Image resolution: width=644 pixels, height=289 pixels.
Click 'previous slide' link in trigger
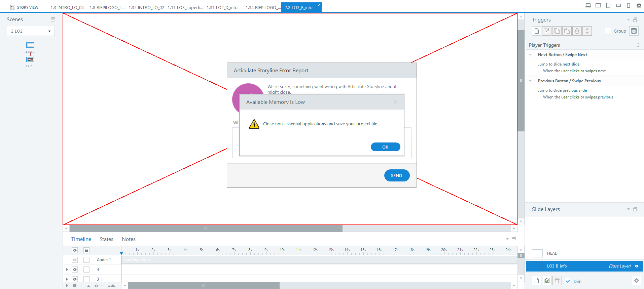click(575, 90)
